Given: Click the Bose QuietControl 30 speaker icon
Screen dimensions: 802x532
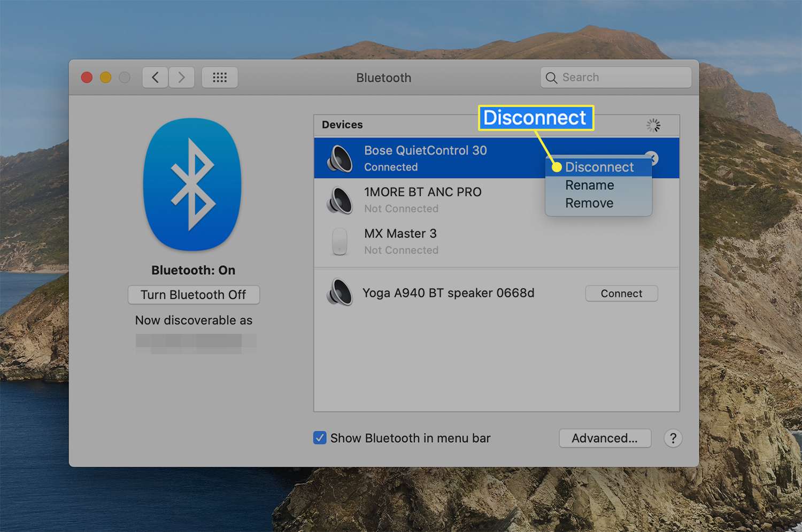Looking at the screenshot, I should pyautogui.click(x=340, y=158).
